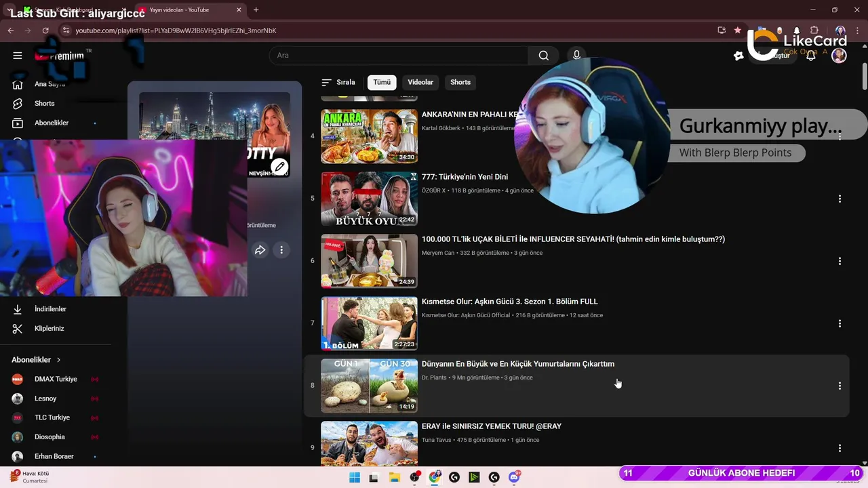Open Kısmetse Olur: Aşkın Gücü 3. Sezon title
868x488 pixels.
pyautogui.click(x=509, y=302)
